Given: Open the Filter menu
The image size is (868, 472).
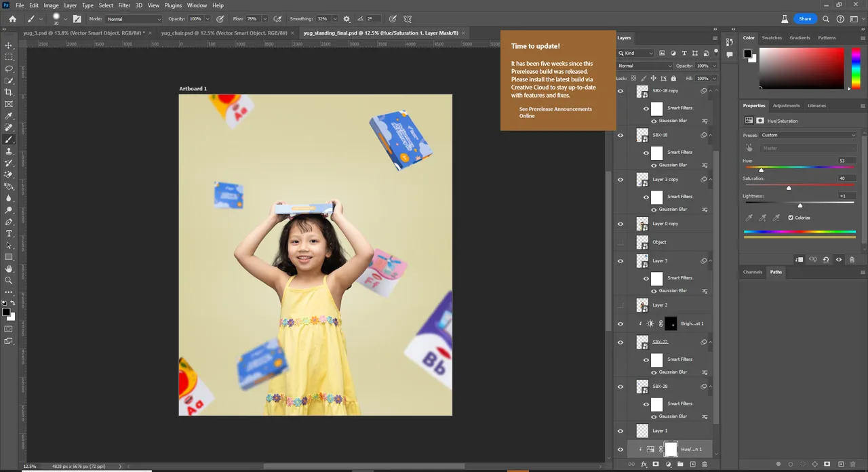Looking at the screenshot, I should [124, 5].
